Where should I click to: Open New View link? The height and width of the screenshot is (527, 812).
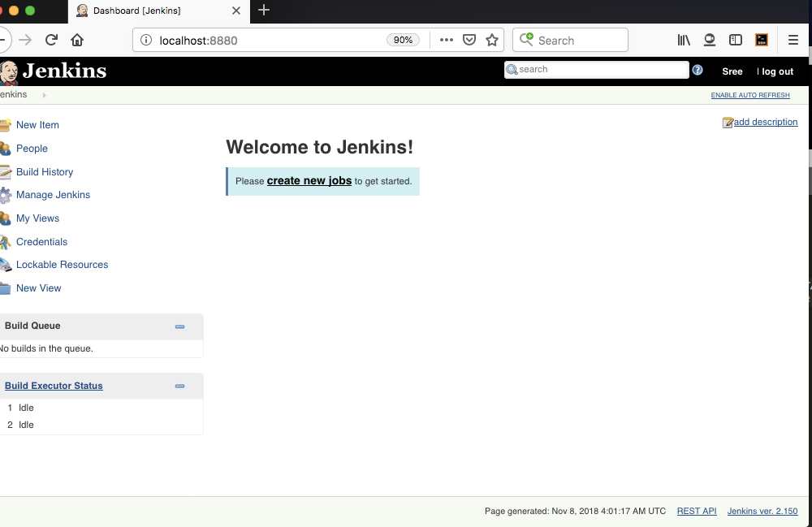[38, 287]
